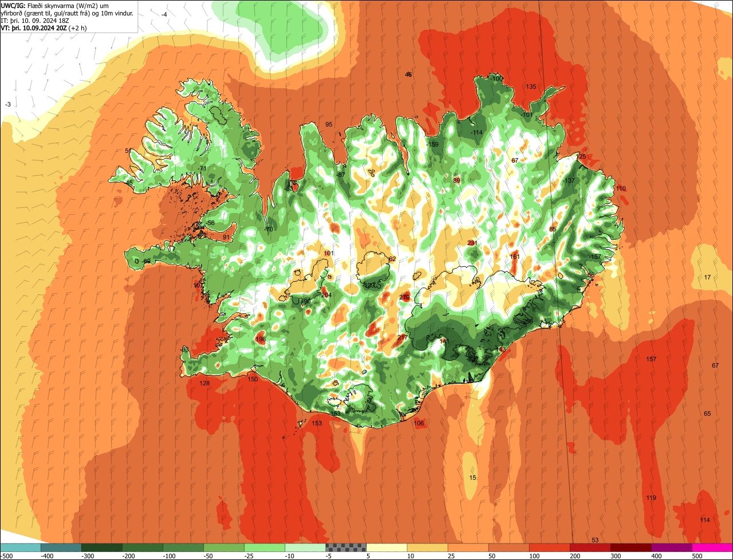733x560 pixels.
Task: Click the '150' value on the southwest coast
Action: (x=253, y=379)
